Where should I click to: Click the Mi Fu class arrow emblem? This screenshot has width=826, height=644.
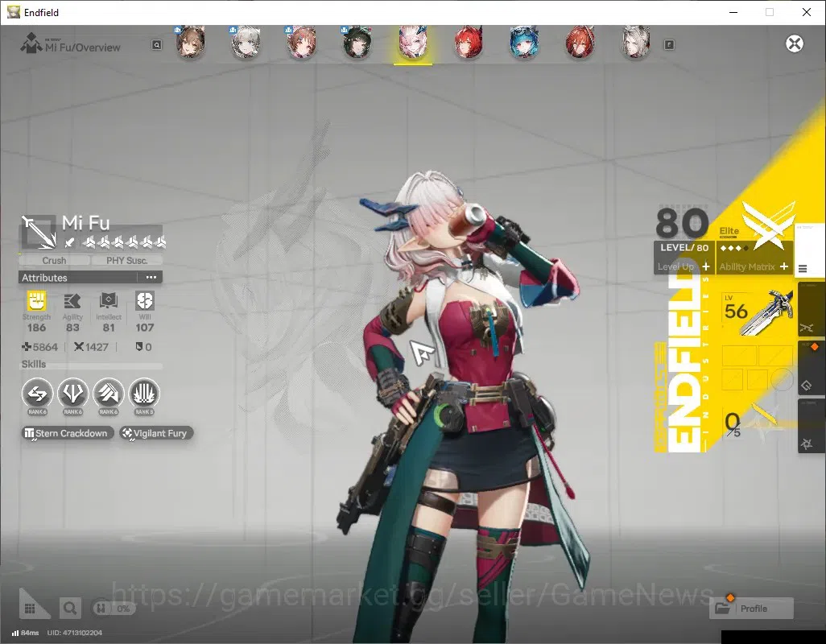click(x=38, y=232)
